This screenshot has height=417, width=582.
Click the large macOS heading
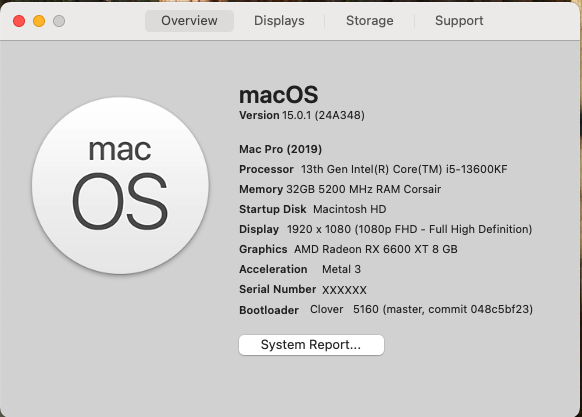(x=279, y=95)
